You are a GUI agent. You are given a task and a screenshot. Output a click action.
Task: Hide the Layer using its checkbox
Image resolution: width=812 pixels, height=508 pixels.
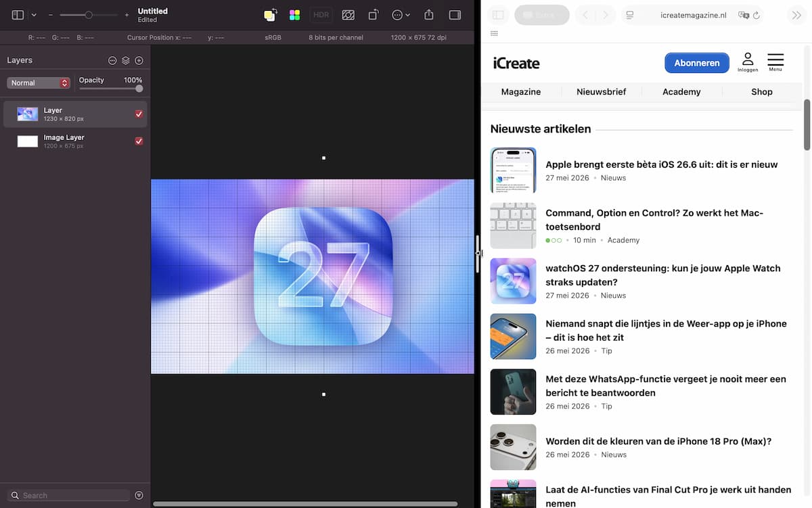(139, 114)
